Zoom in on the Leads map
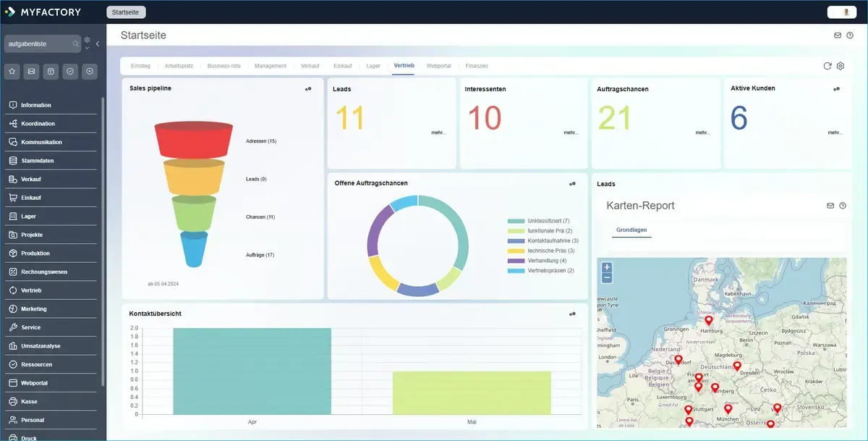Image resolution: width=868 pixels, height=441 pixels. [607, 267]
